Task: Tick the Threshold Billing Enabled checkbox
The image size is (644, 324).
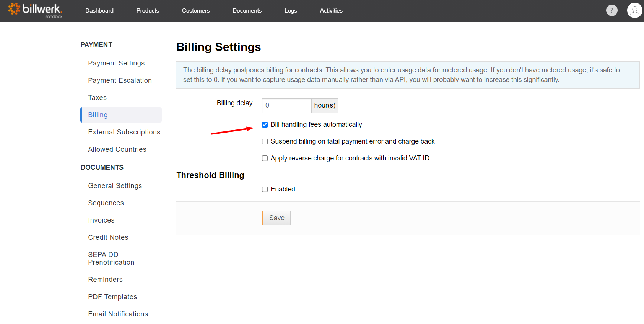Action: coord(265,190)
